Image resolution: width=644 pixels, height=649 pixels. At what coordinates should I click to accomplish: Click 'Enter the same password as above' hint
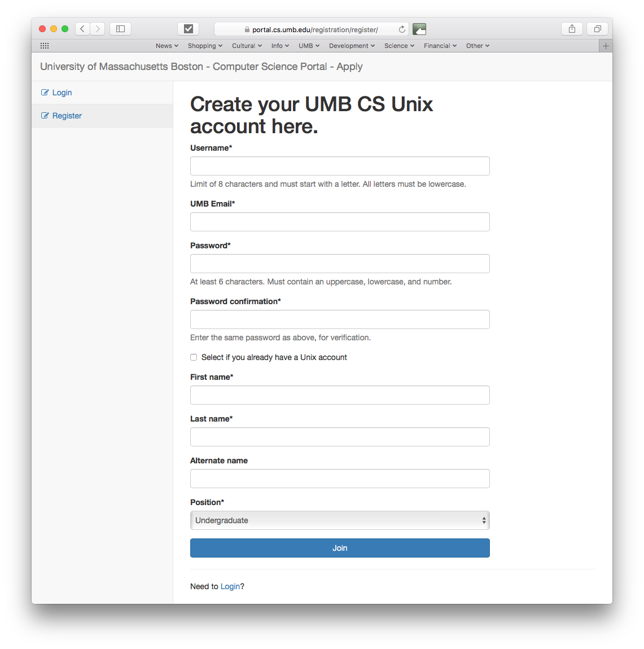[x=281, y=337]
